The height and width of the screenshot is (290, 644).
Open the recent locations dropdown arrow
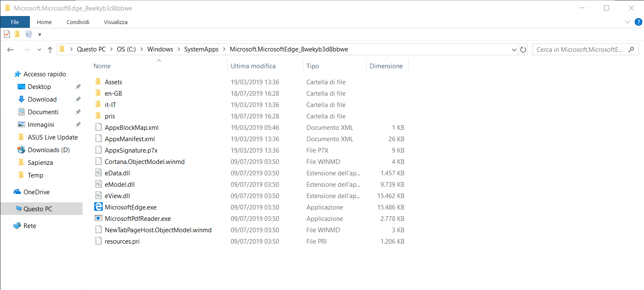pos(39,50)
